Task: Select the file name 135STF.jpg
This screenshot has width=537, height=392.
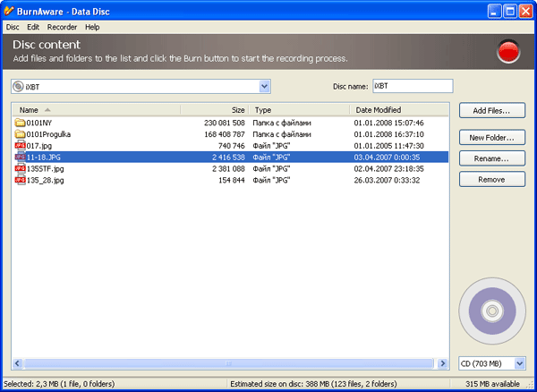Action: tap(45, 169)
